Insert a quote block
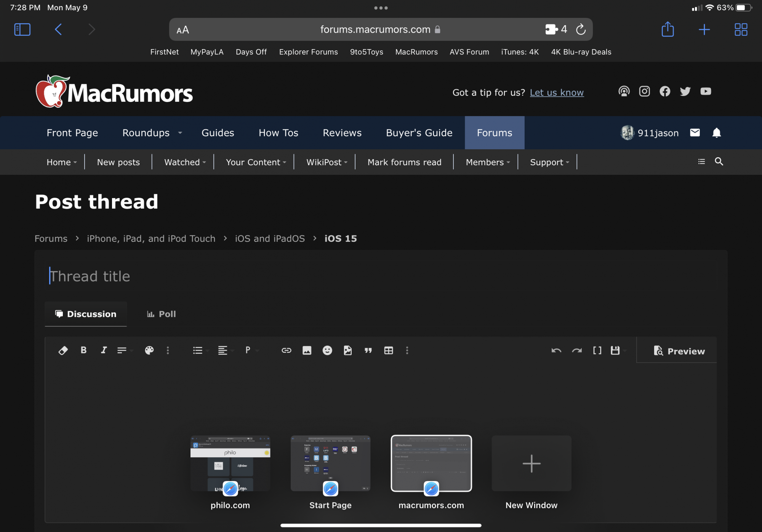This screenshot has height=532, width=762. coord(368,350)
